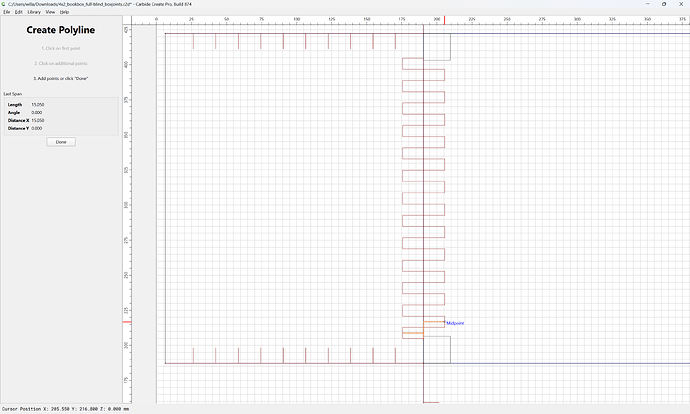Click the 'Add points or click Done' step
Viewport: 690px width, 414px height.
pos(61,78)
